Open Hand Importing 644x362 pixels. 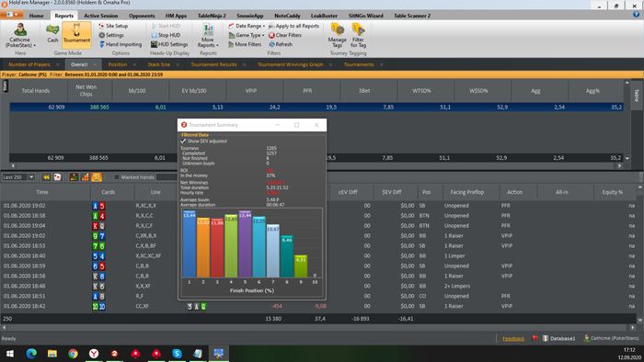[x=121, y=44]
